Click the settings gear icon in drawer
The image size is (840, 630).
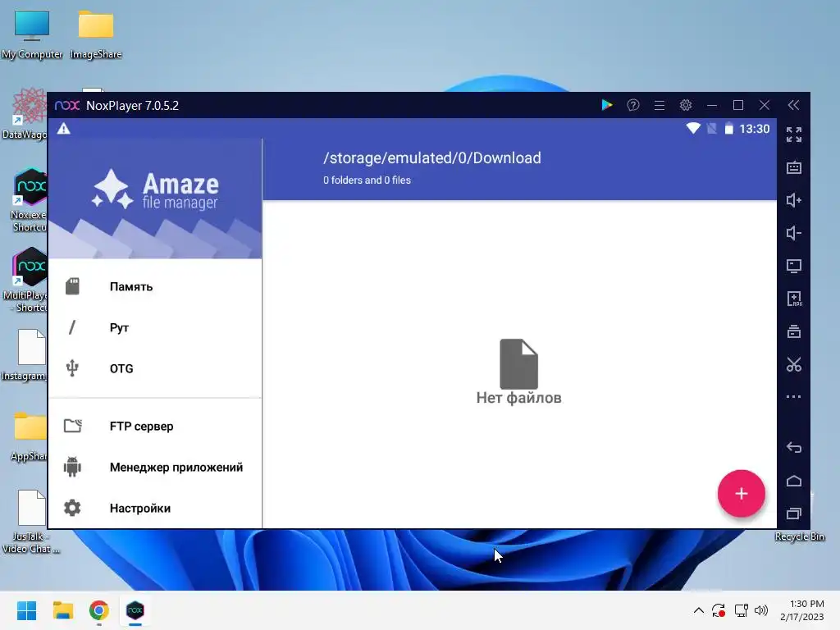coord(72,508)
